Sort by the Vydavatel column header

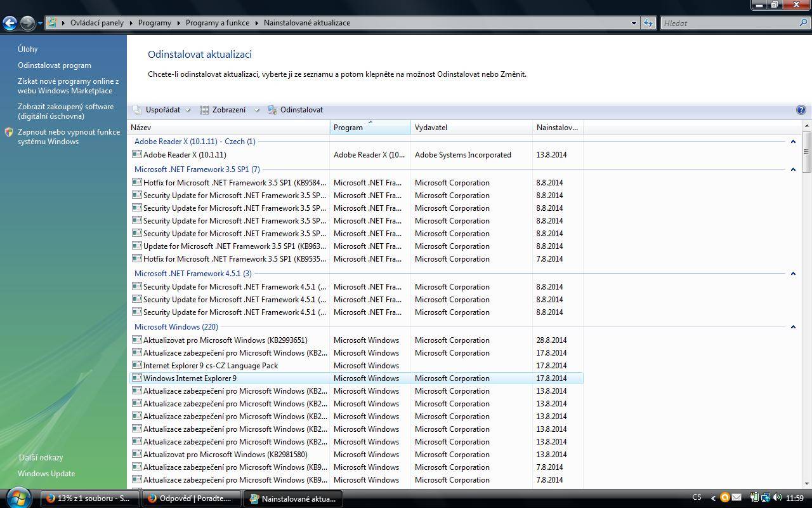tap(471, 128)
